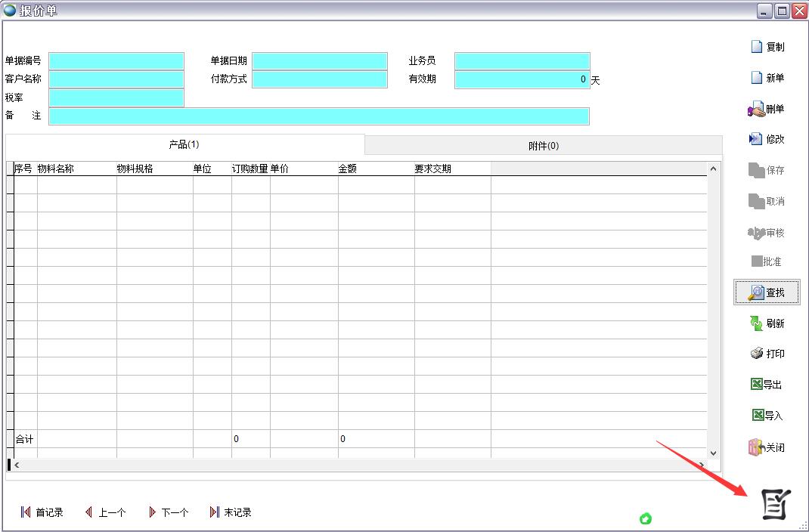The image size is (809, 532).
Task: Switch to the 附件(0) tab
Action: pos(543,146)
